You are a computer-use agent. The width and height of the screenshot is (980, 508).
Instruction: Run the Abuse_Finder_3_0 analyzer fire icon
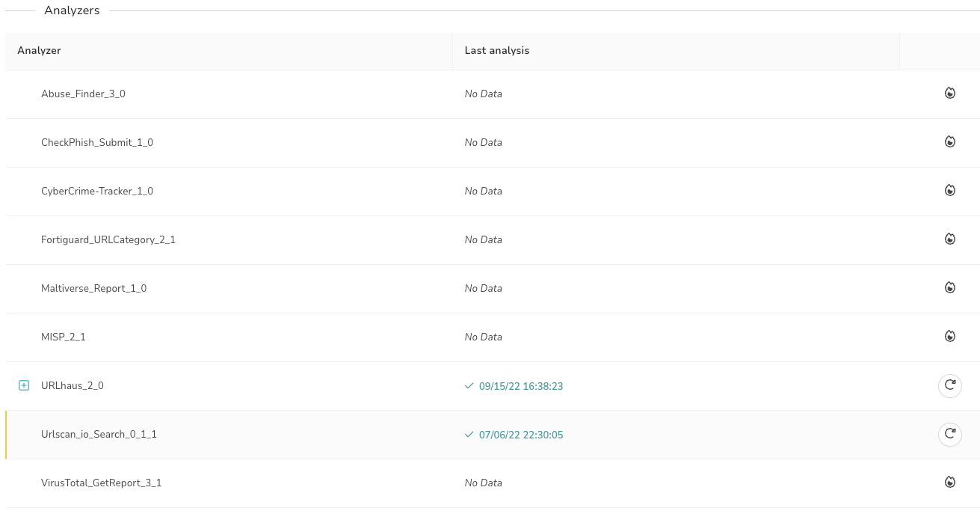pyautogui.click(x=949, y=94)
